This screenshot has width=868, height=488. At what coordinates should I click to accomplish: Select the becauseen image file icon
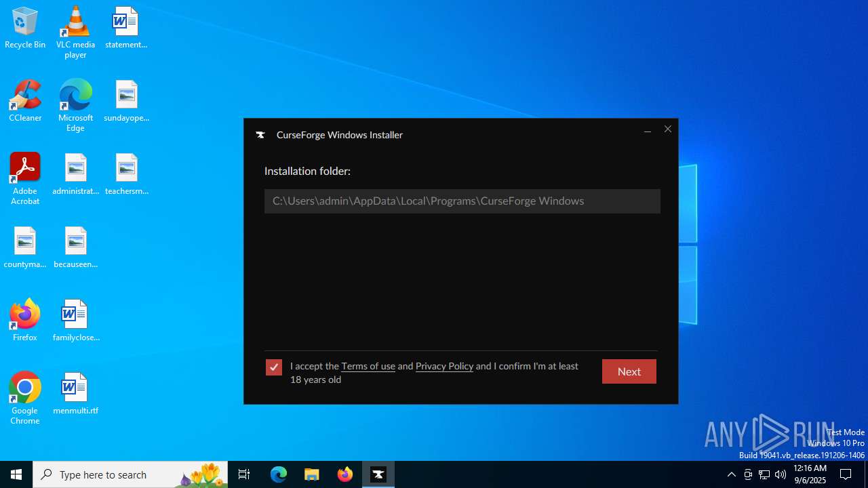75,248
